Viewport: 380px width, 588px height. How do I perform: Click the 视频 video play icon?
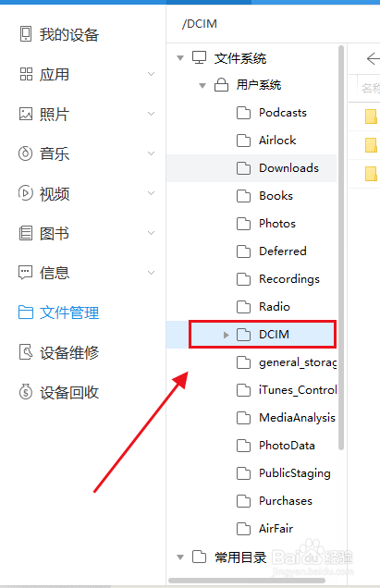[x=25, y=193]
